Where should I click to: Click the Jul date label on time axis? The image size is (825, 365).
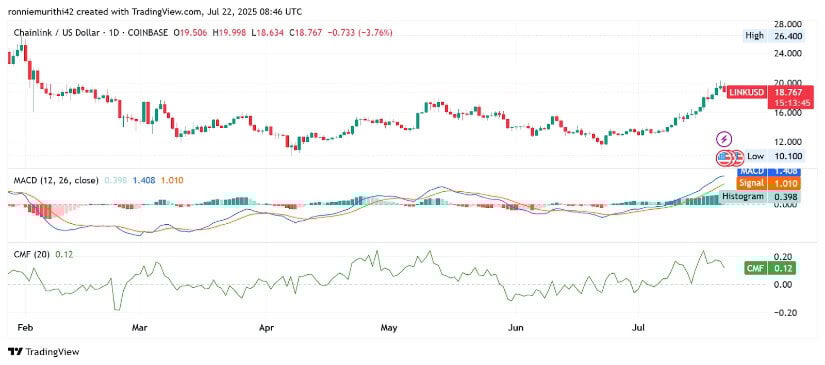pyautogui.click(x=638, y=328)
